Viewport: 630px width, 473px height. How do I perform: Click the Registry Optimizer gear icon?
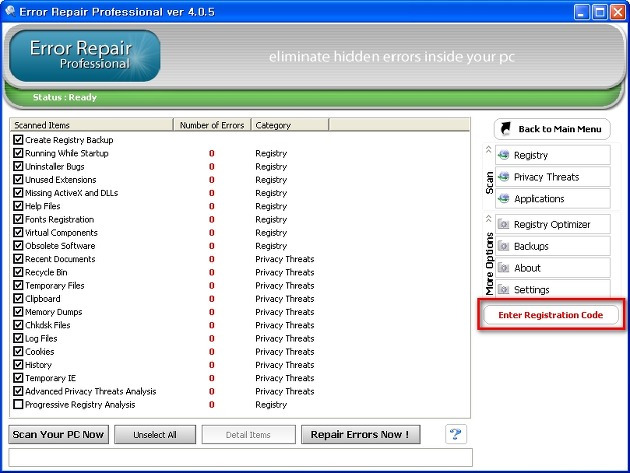pyautogui.click(x=503, y=224)
